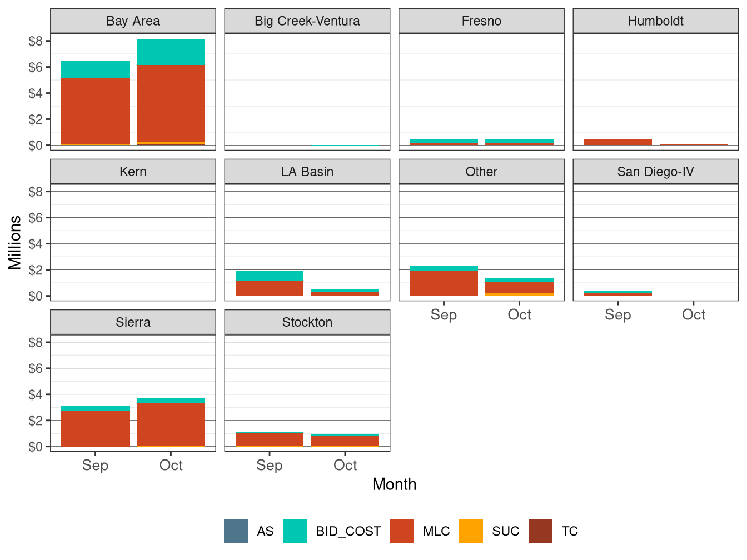Click the Humboldt panel header
Image resolution: width=747 pixels, height=560 pixels.
[x=656, y=21]
